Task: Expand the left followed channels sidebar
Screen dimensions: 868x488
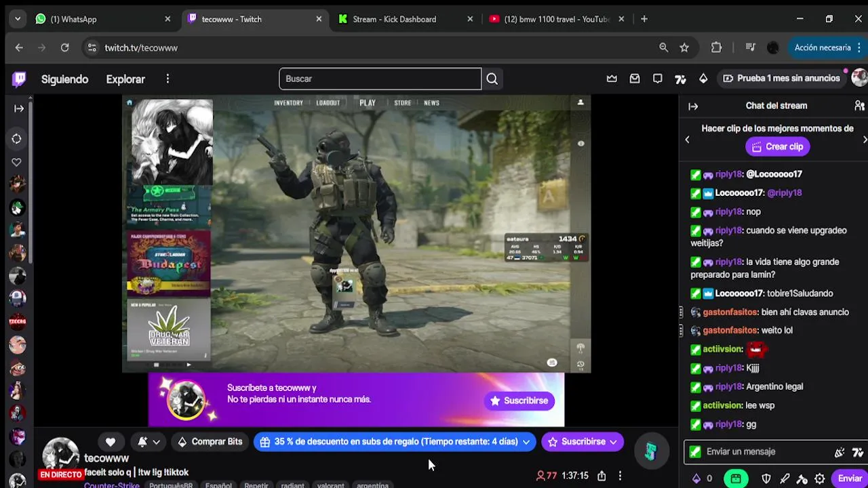Action: [x=19, y=108]
